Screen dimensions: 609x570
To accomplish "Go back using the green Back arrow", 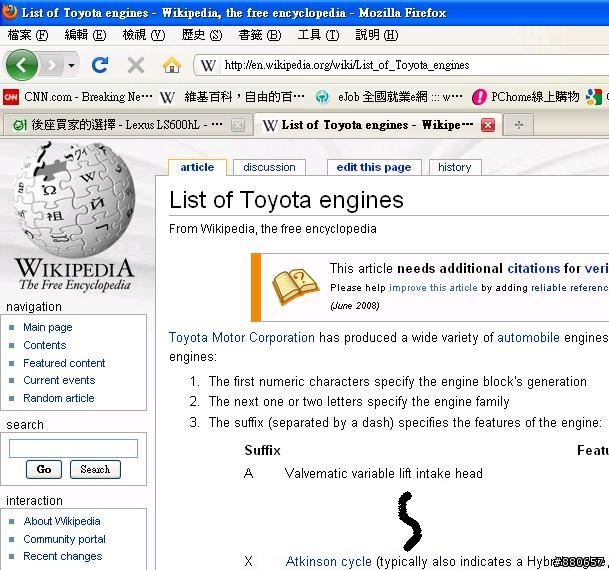I will point(22,65).
